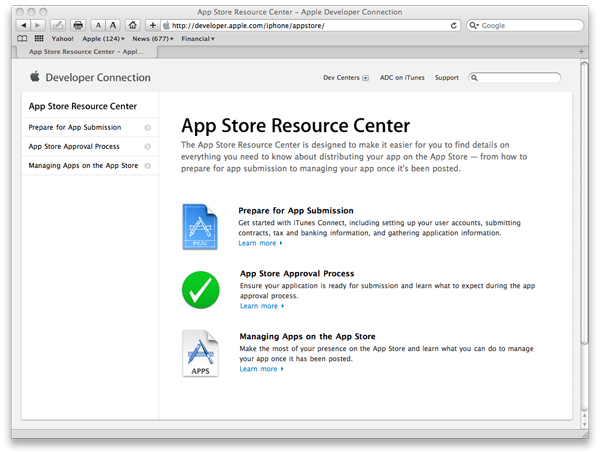Select App Store Approval Process in sidebar
600x455 pixels.
click(90, 147)
